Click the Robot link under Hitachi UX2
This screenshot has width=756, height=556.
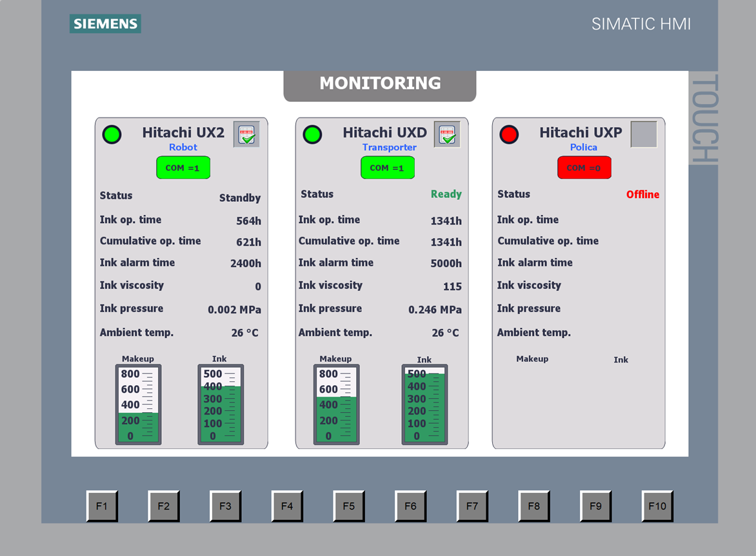click(183, 147)
